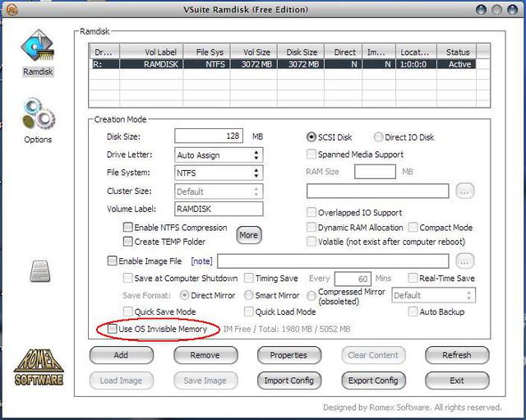
Task: Select the Direct IO Disk radio button
Action: point(378,137)
